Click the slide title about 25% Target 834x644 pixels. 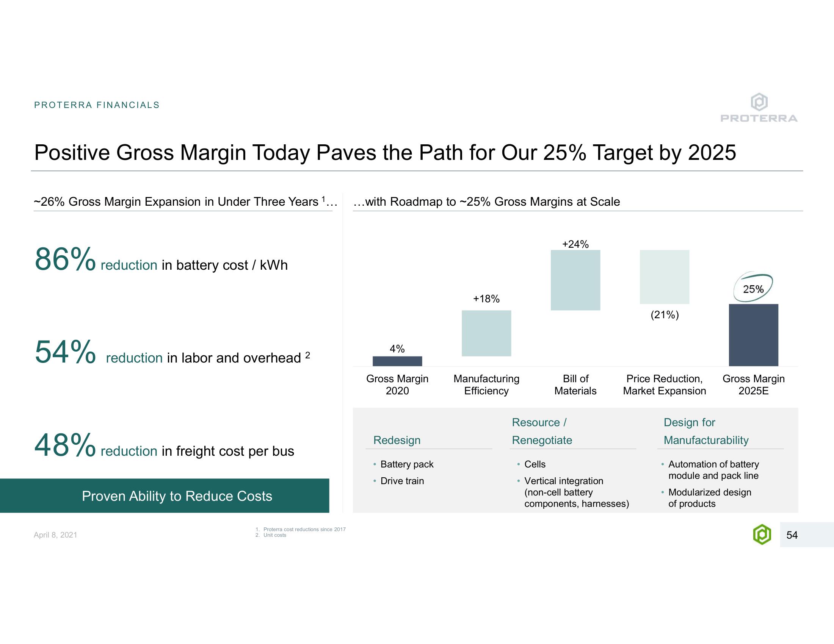click(385, 153)
